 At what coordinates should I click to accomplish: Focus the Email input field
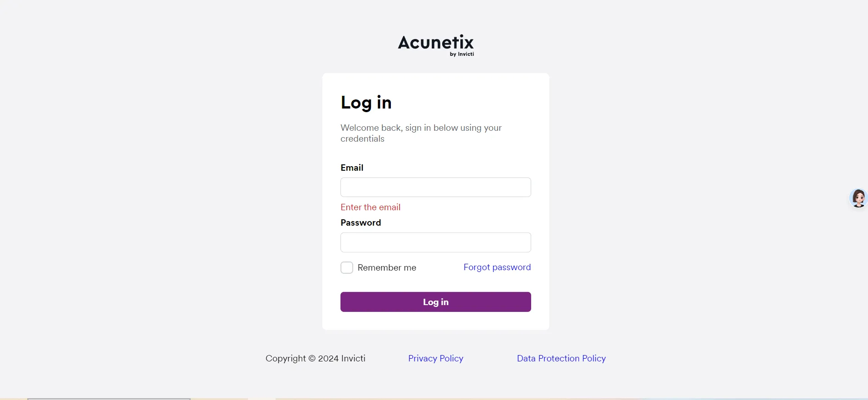(435, 187)
